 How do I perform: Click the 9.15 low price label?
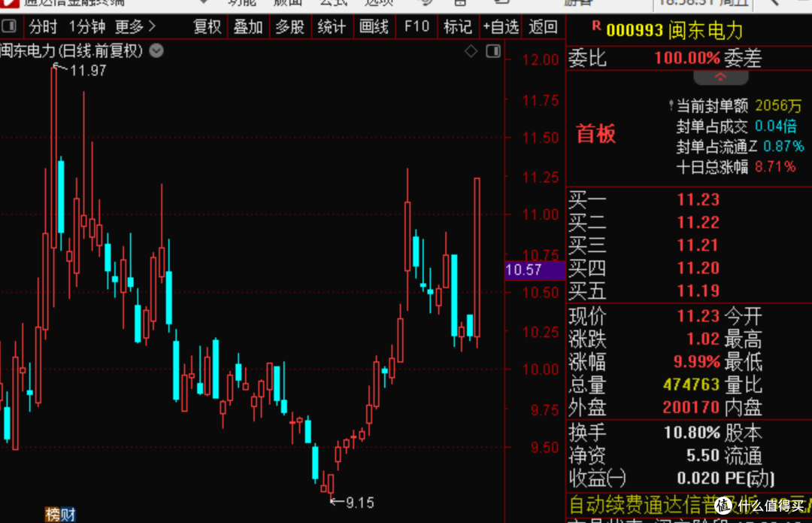click(x=360, y=502)
